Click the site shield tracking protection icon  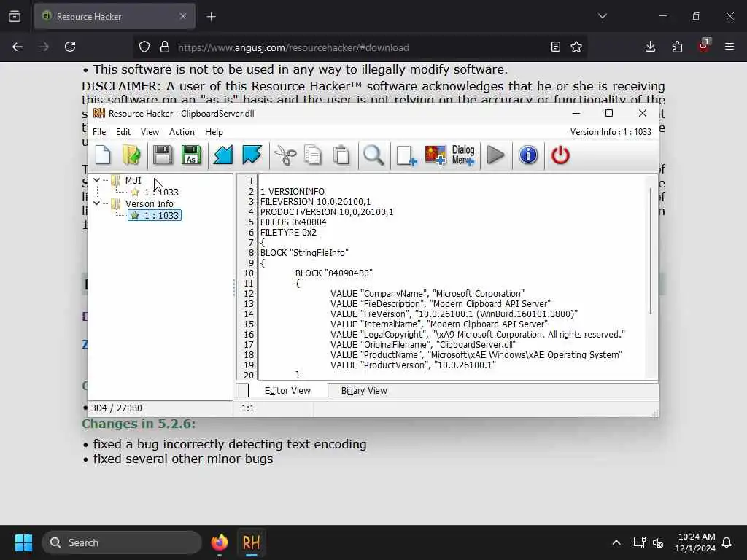[144, 47]
